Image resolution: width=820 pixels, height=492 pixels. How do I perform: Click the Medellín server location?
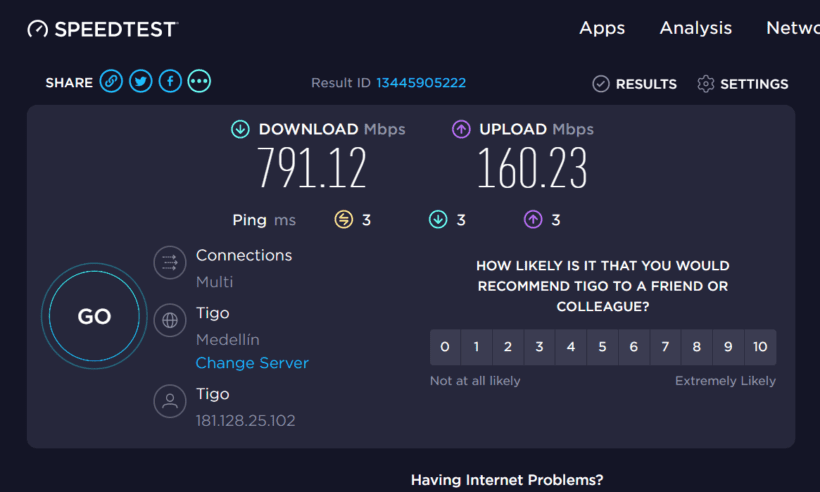[227, 340]
